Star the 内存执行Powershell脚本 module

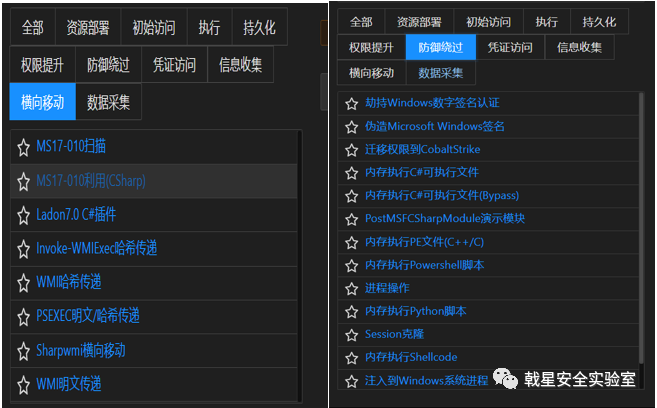pyautogui.click(x=352, y=266)
